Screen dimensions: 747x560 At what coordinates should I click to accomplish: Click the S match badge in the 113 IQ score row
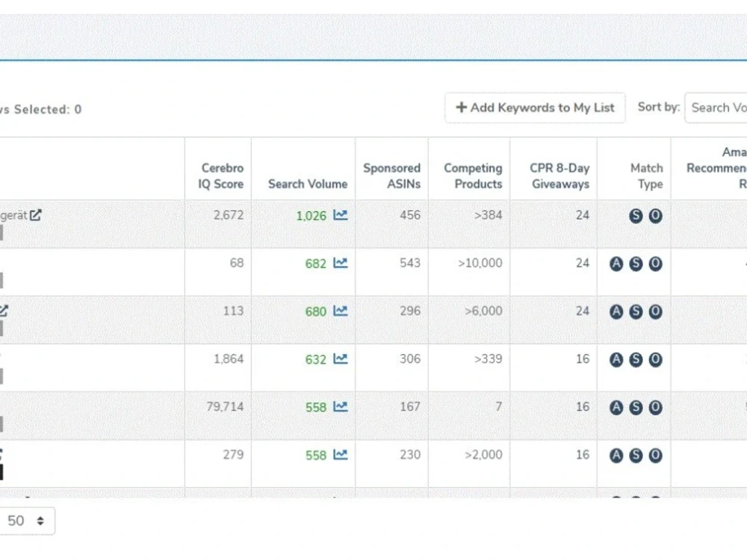point(636,311)
